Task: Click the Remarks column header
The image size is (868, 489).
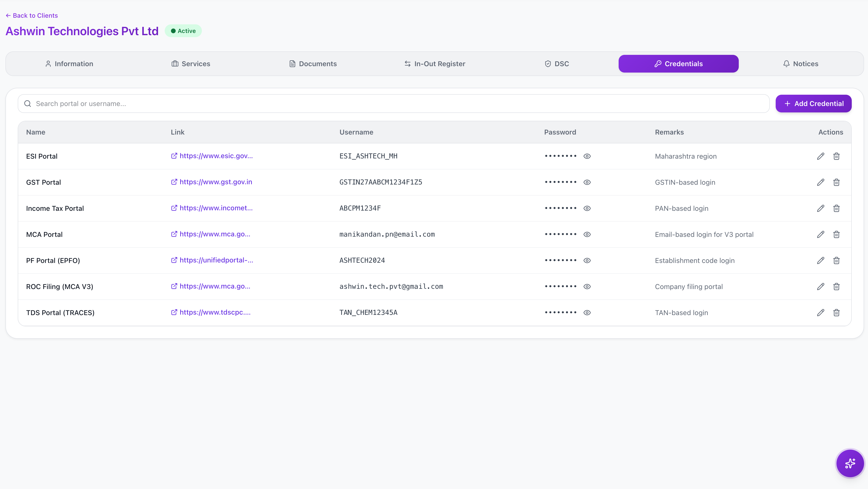Action: (x=669, y=132)
